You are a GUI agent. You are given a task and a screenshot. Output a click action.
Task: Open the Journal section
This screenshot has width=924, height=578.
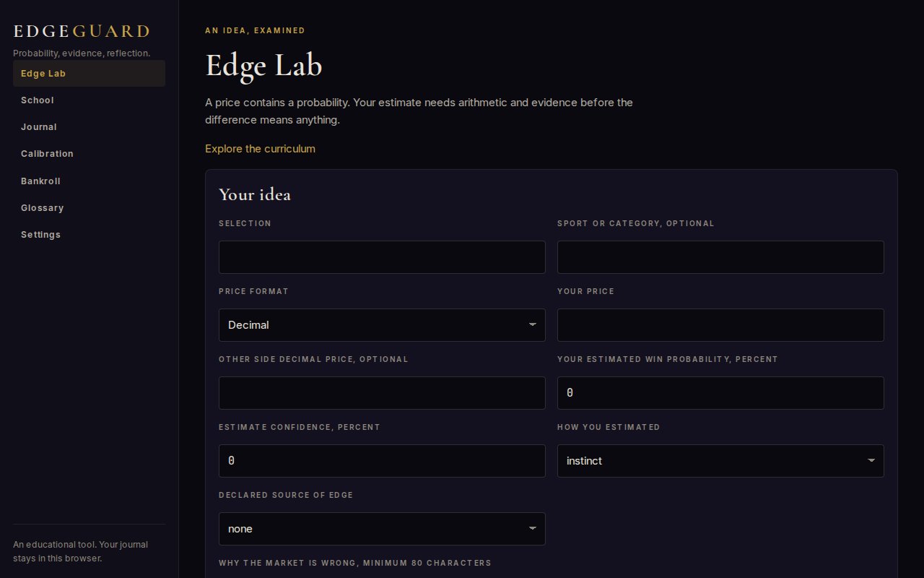pos(89,127)
